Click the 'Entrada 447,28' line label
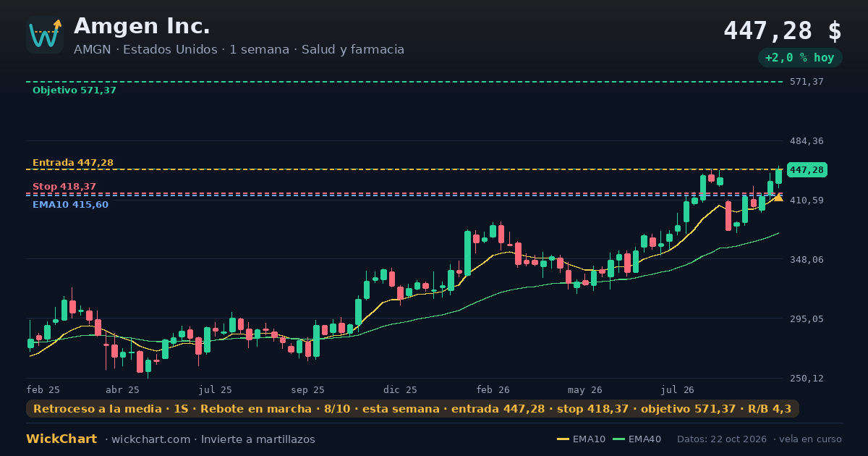The height and width of the screenshot is (456, 868). (73, 163)
